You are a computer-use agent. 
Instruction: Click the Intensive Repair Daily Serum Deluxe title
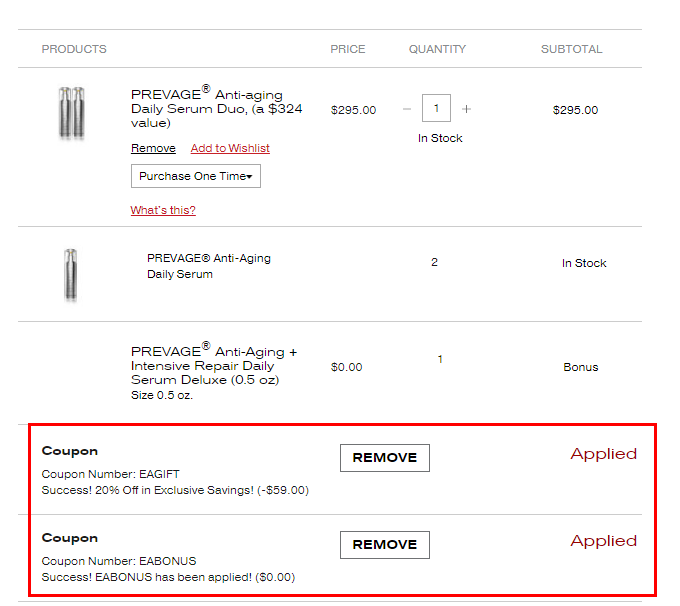point(214,364)
